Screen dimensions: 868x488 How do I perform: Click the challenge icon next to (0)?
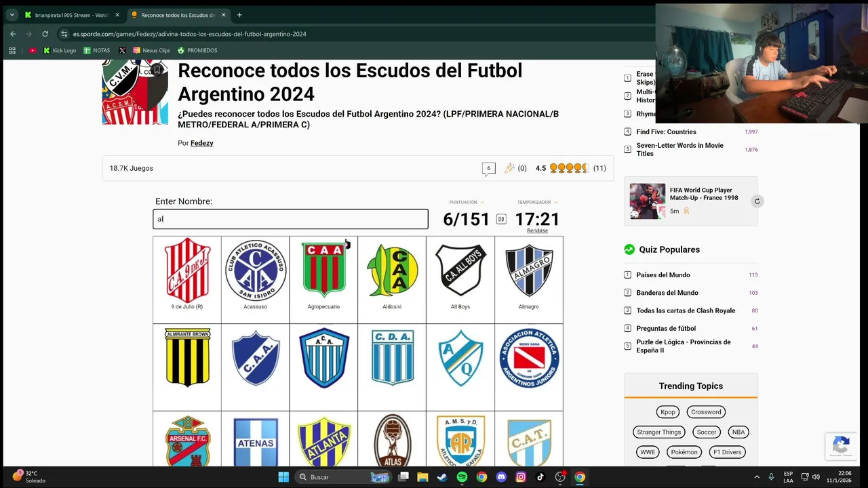coord(509,168)
